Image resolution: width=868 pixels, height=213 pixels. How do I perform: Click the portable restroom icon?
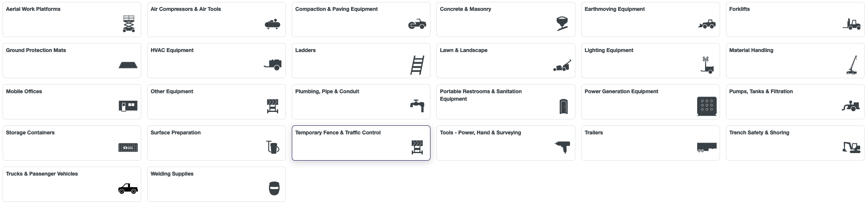click(x=563, y=107)
